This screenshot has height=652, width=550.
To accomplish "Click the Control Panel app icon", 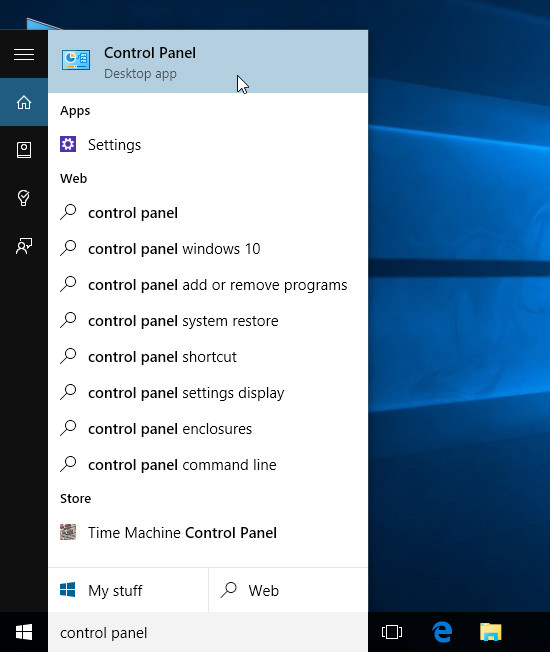I will coord(76,61).
